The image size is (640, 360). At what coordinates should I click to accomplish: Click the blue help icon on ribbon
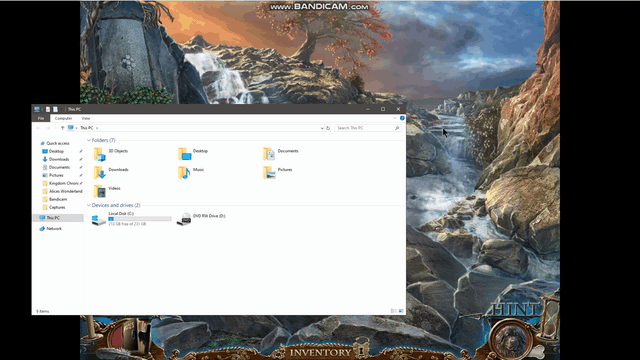pos(402,118)
